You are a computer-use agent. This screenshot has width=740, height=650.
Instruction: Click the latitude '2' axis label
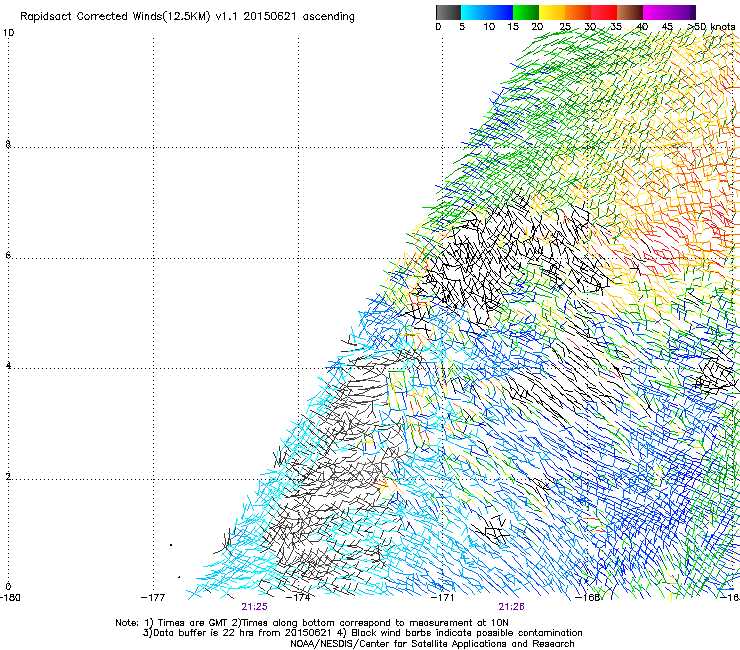coord(8,476)
